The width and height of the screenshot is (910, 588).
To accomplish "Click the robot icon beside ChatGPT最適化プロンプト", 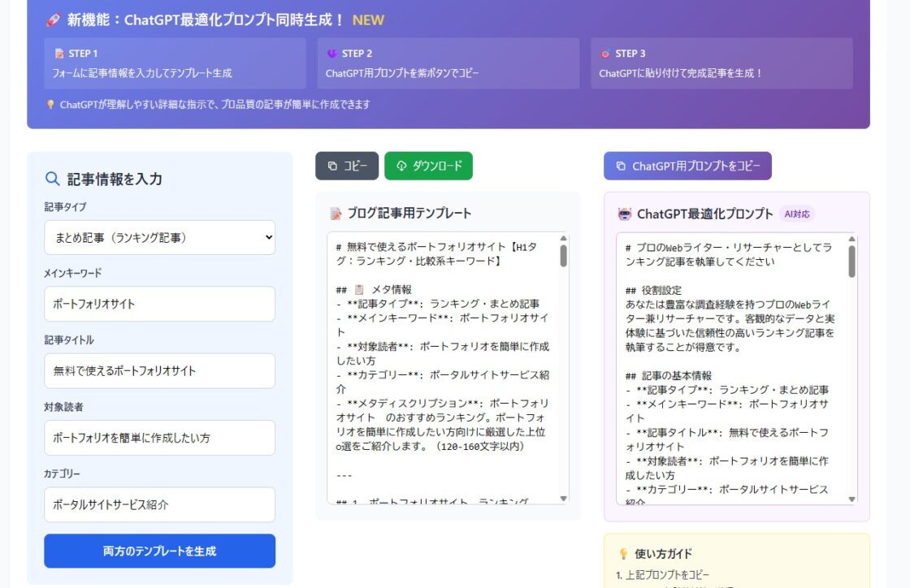I will [625, 214].
